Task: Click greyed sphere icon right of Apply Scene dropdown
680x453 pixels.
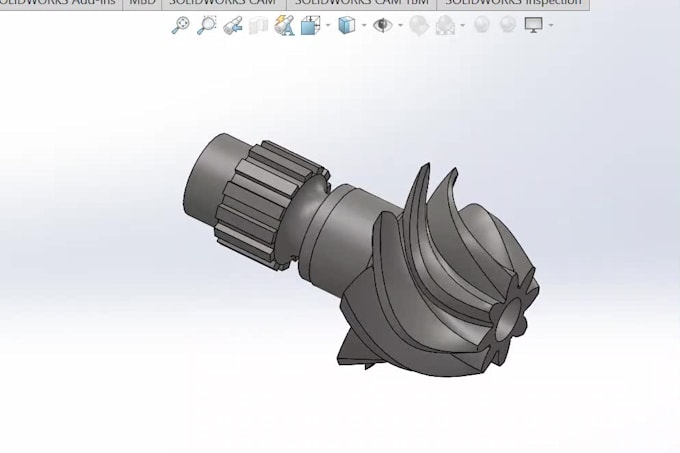Action: click(x=482, y=25)
